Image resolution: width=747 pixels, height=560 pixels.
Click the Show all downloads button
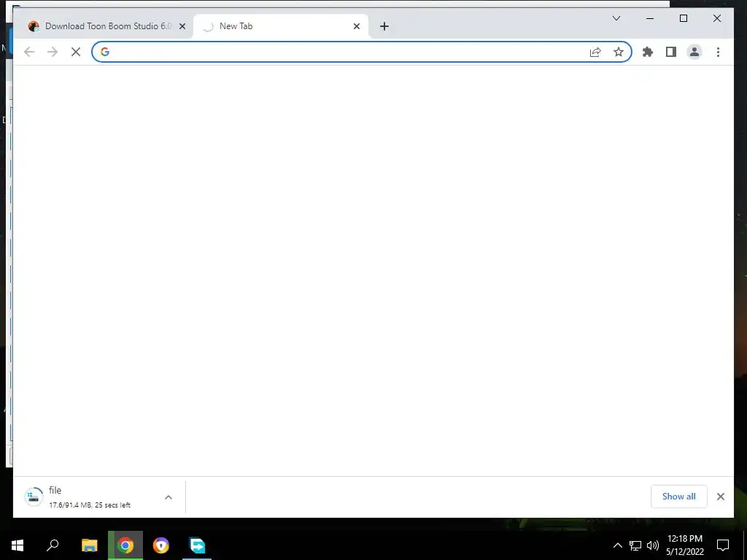(x=679, y=496)
